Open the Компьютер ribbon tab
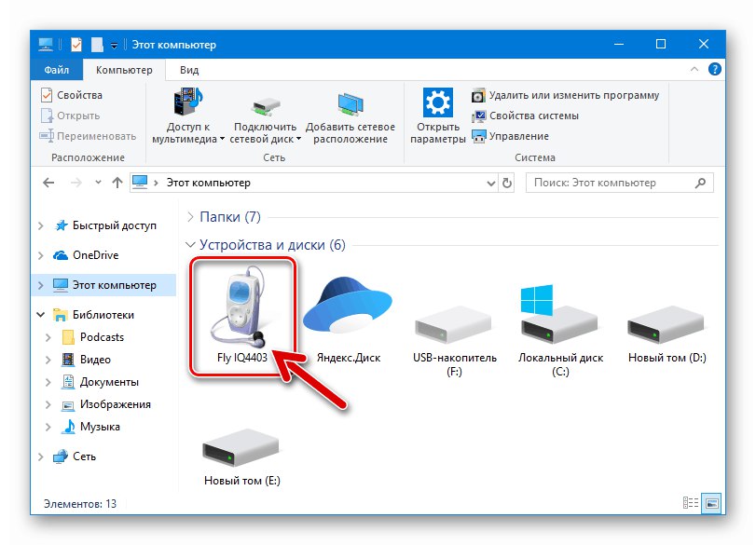The image size is (756, 545). click(x=124, y=70)
